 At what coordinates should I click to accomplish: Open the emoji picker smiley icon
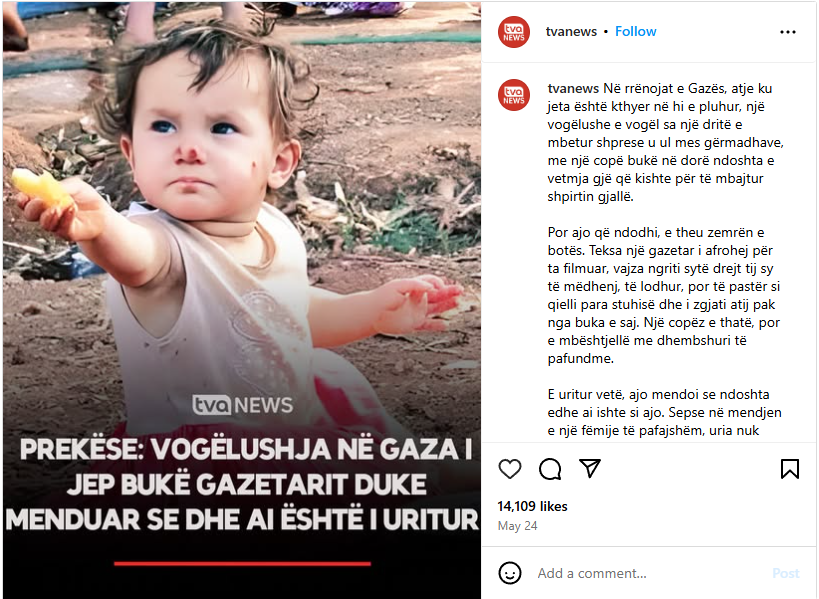510,573
